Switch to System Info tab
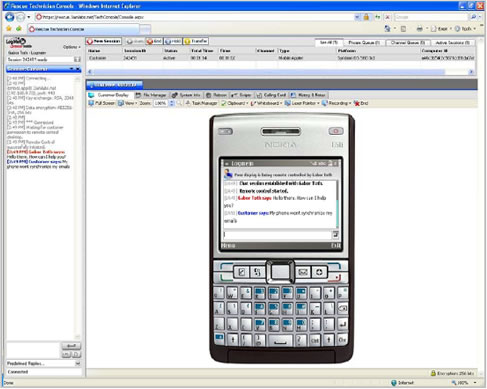Screen dimensions: 487x389 186,95
